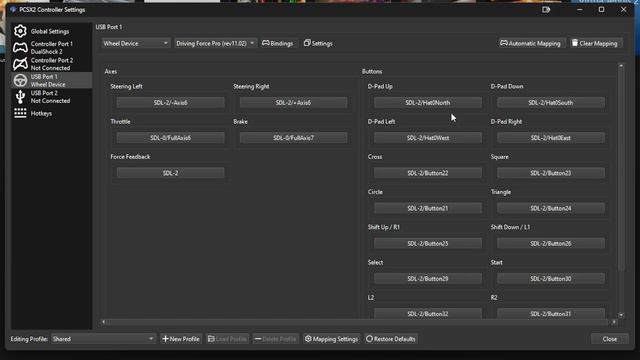Select USB Port 2 Not Connected entry
The width and height of the screenshot is (640, 360).
click(51, 97)
